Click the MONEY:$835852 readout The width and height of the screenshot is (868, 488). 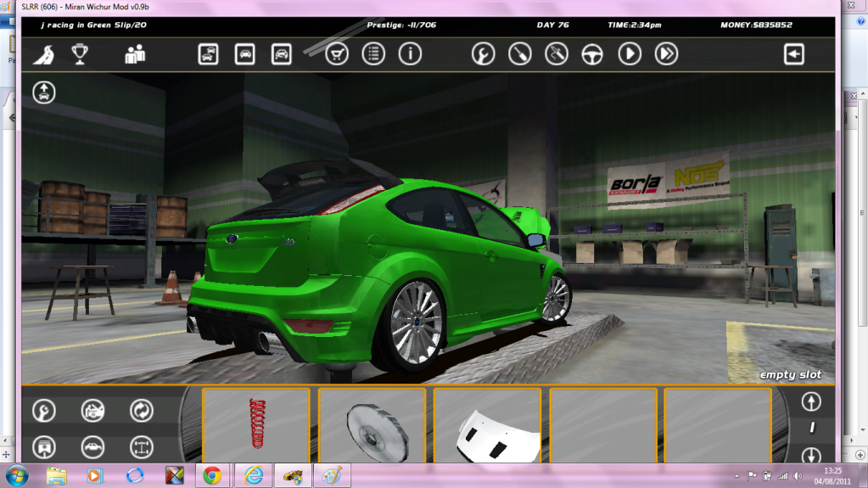click(756, 25)
